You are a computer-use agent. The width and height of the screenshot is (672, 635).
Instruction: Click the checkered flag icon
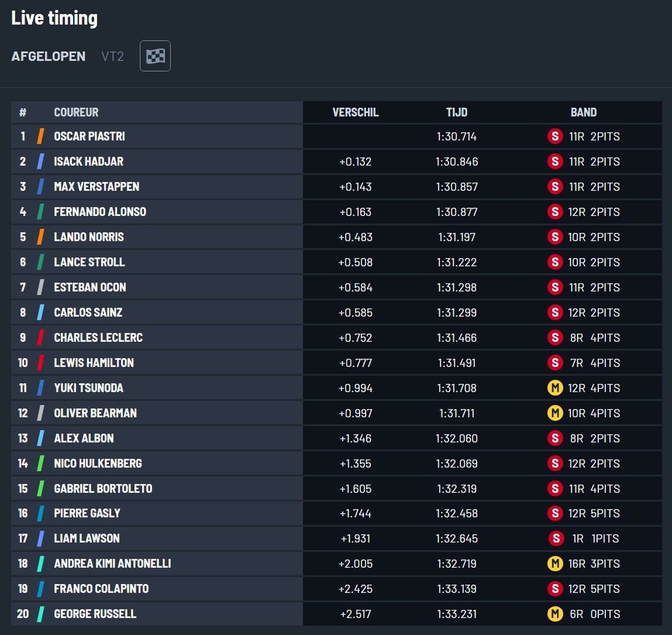[x=155, y=56]
